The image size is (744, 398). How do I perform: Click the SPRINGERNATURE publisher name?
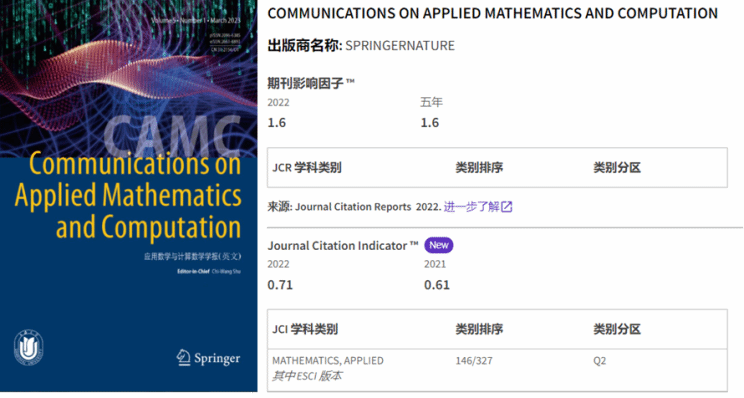pyautogui.click(x=400, y=46)
